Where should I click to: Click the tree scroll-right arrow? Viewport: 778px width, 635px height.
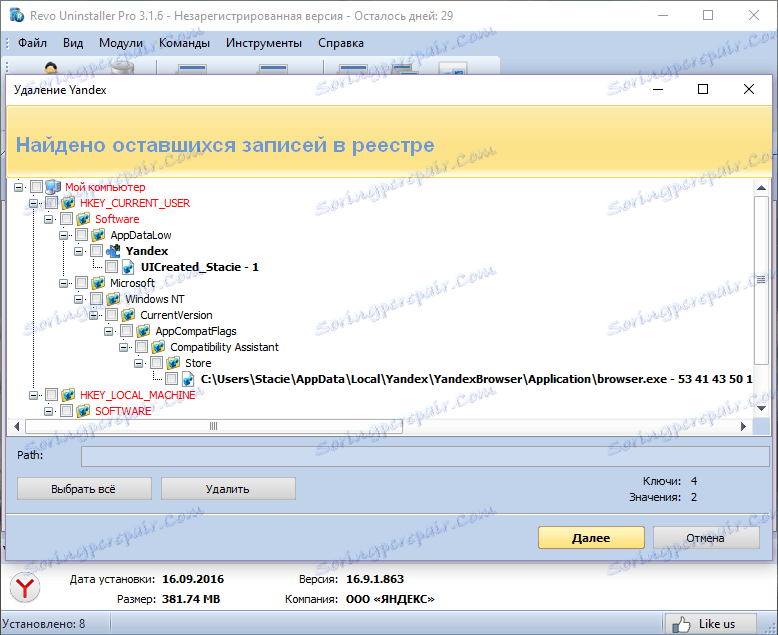tap(743, 426)
